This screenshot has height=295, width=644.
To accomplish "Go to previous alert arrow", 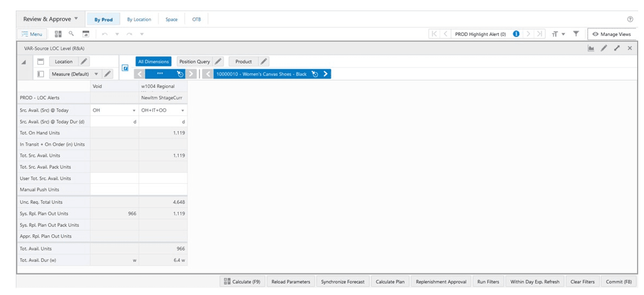I will 444,34.
